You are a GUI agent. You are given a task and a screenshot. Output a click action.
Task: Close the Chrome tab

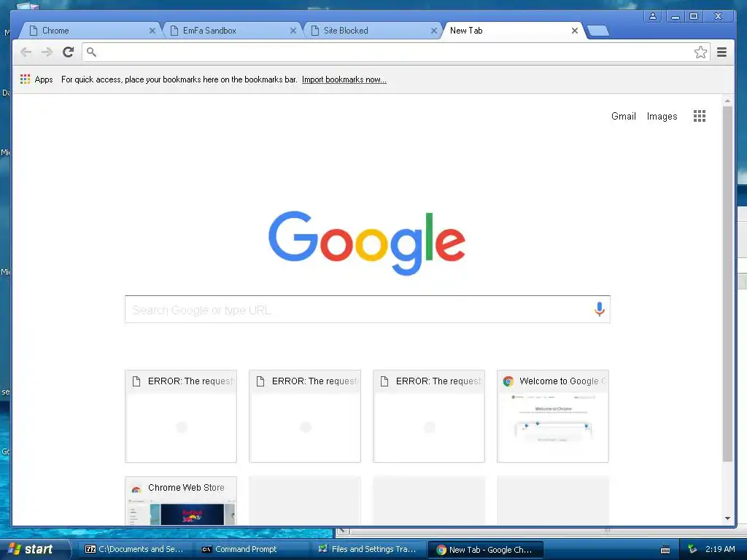pyautogui.click(x=152, y=31)
